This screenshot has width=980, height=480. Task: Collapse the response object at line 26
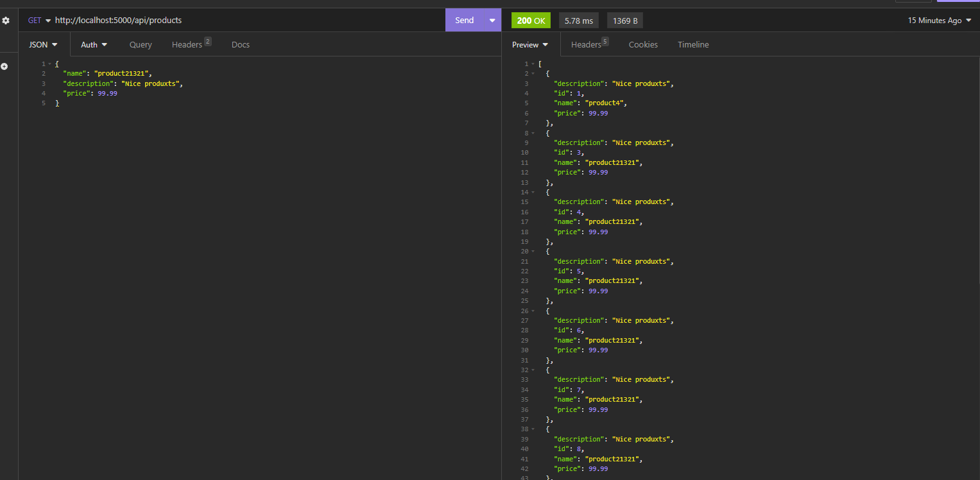tap(533, 311)
